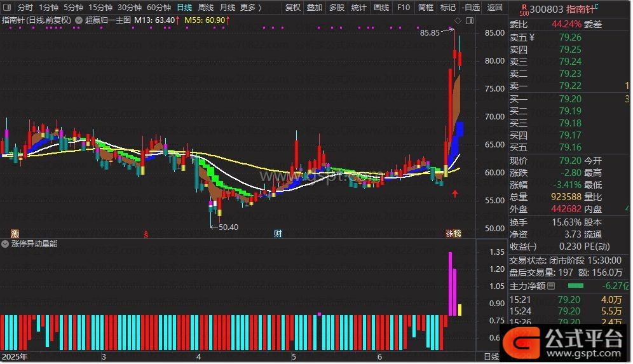Click the 涨榜 marker at the chart bottom
This screenshot has height=364, width=633.
pos(453,233)
